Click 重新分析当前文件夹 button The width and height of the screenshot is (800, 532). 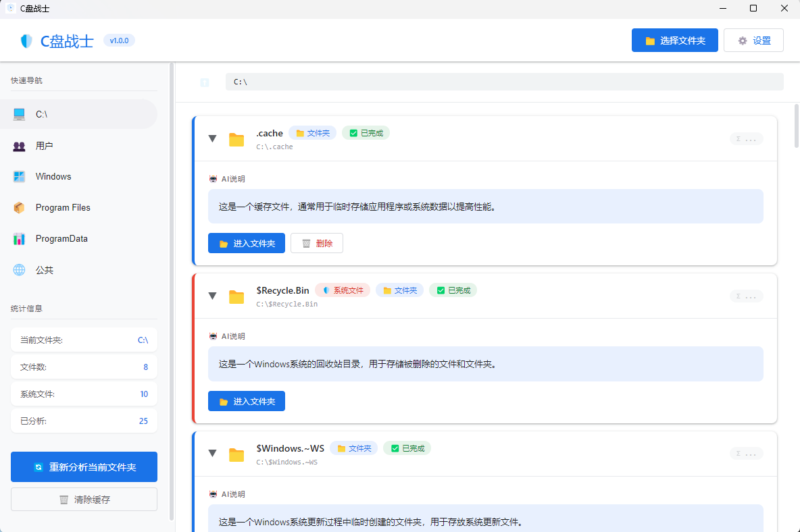84,467
